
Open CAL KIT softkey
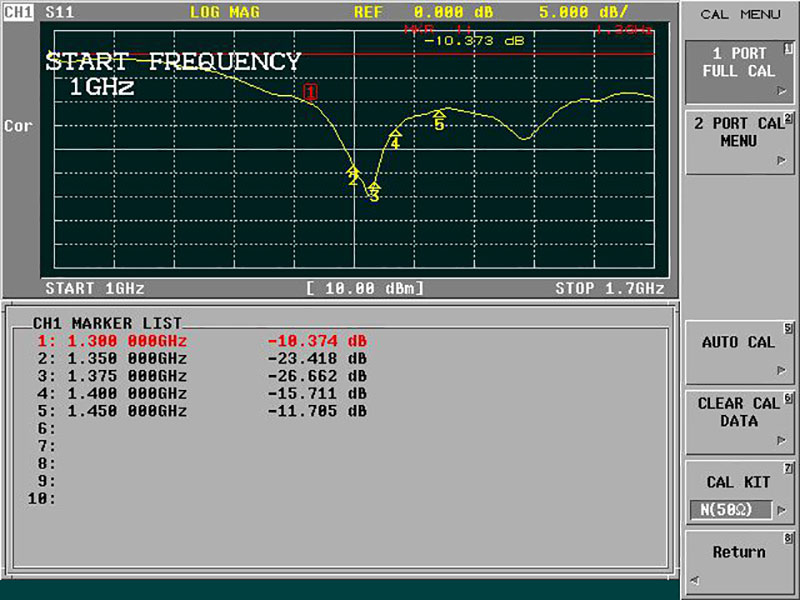pos(739,492)
